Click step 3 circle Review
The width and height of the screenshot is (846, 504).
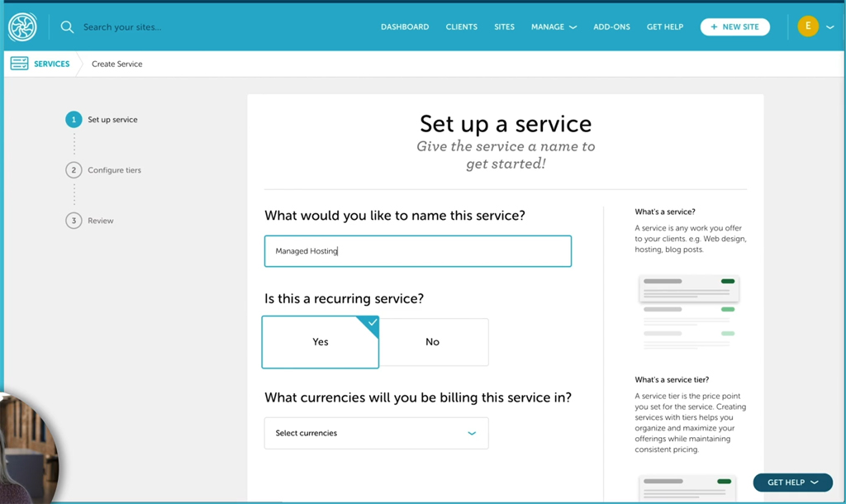[74, 220]
